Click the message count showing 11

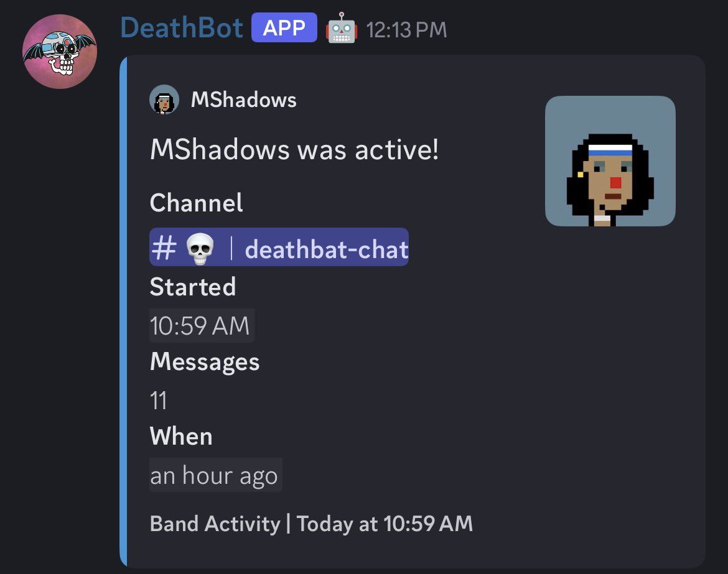click(x=158, y=400)
